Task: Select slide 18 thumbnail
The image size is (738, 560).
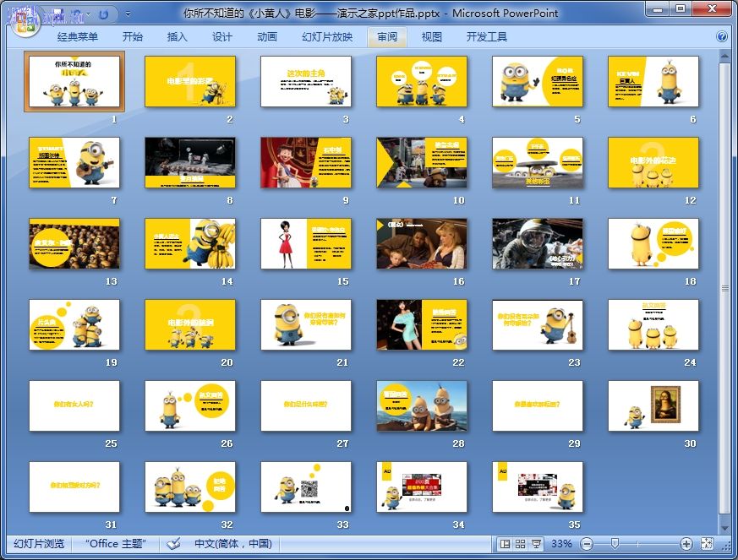Action: pos(653,243)
